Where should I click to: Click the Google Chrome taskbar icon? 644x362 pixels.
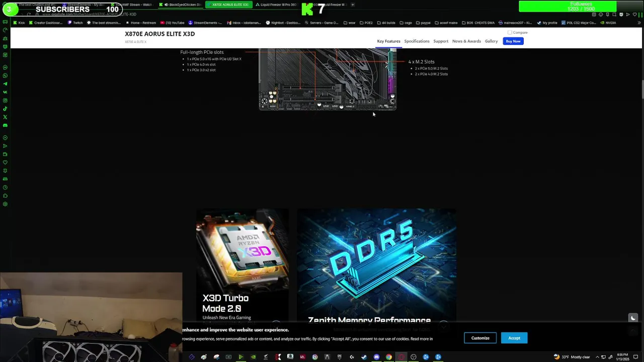(x=389, y=357)
